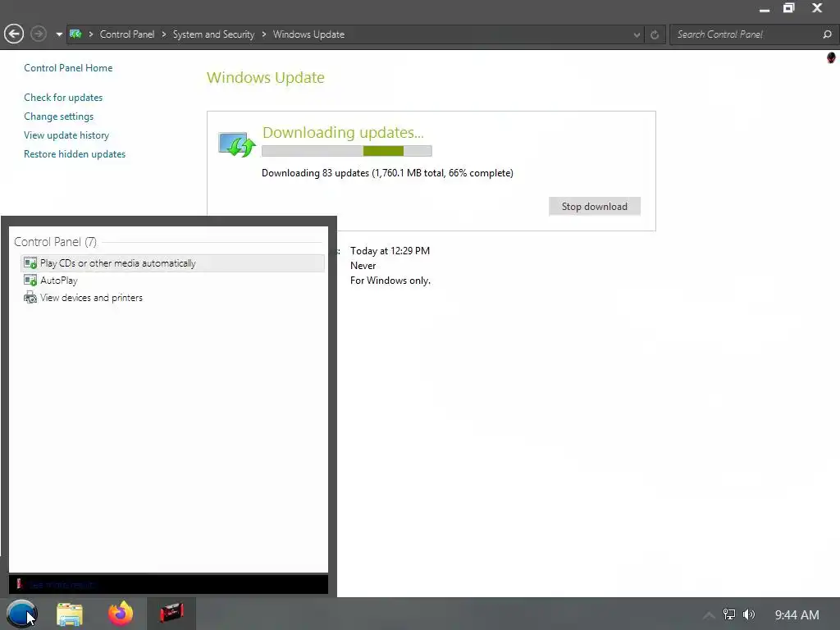Screen dimensions: 840x630
Task: Click 'For Windows only.' text
Action: point(390,281)
